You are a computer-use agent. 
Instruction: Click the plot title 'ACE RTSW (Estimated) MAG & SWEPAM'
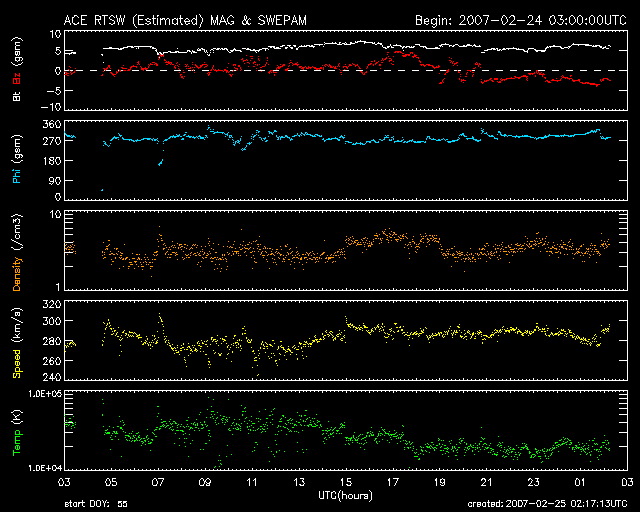click(185, 20)
